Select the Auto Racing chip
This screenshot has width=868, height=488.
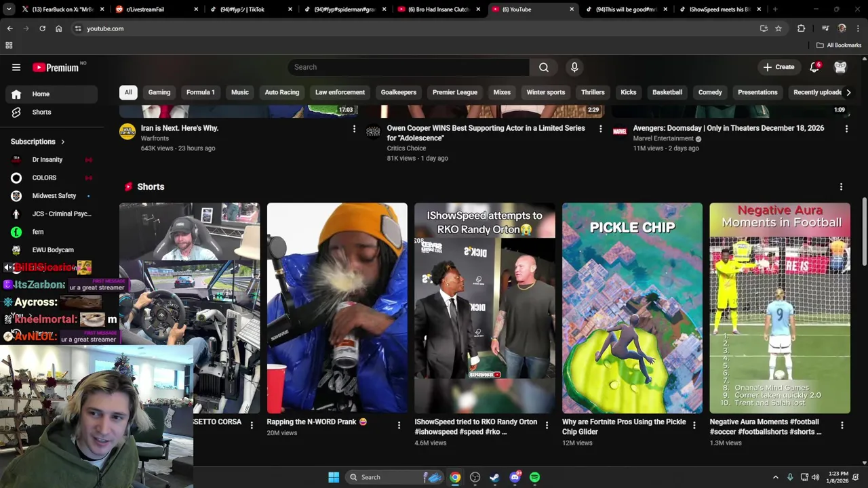click(x=282, y=92)
